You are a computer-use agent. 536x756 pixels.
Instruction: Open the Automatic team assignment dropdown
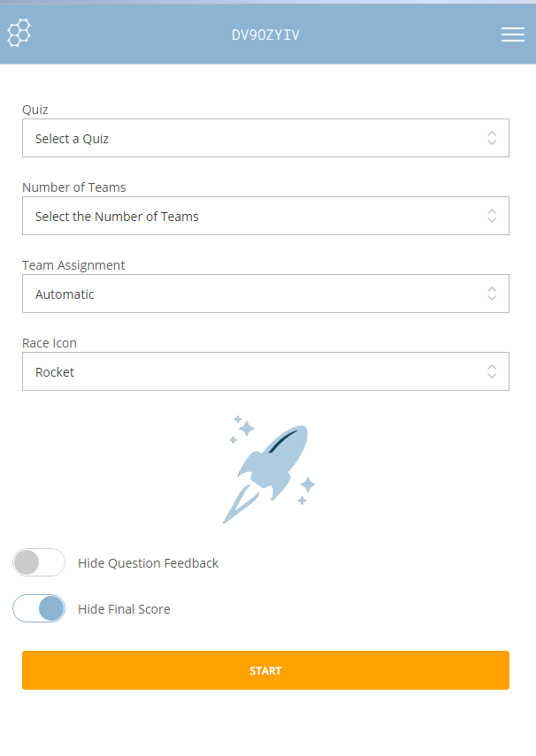tap(257, 294)
